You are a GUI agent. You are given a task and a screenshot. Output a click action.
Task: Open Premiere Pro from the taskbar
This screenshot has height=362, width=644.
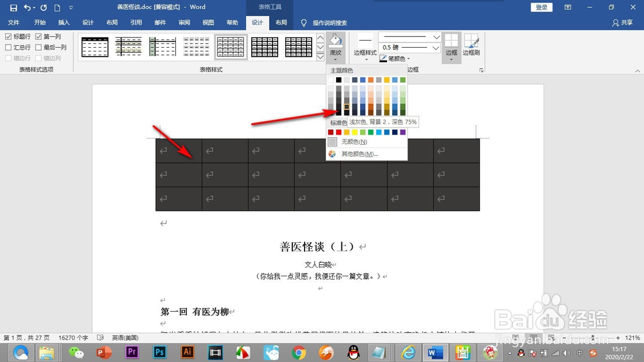[x=131, y=352]
